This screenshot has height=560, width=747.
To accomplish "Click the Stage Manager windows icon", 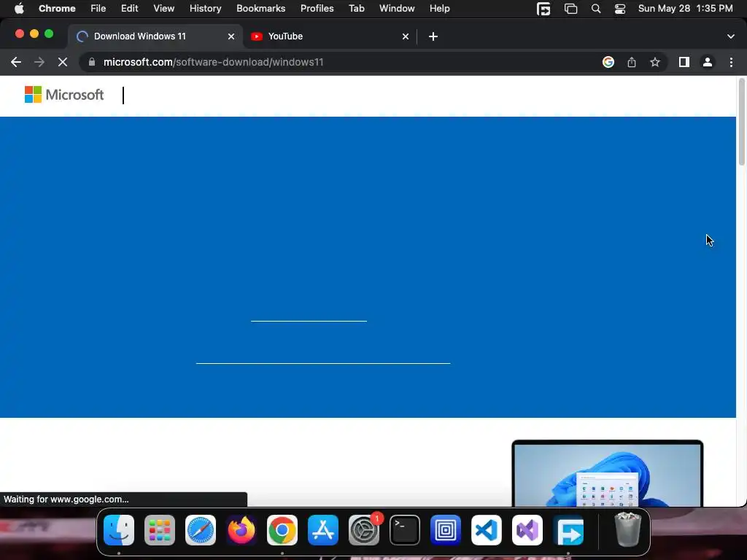I will (x=570, y=9).
